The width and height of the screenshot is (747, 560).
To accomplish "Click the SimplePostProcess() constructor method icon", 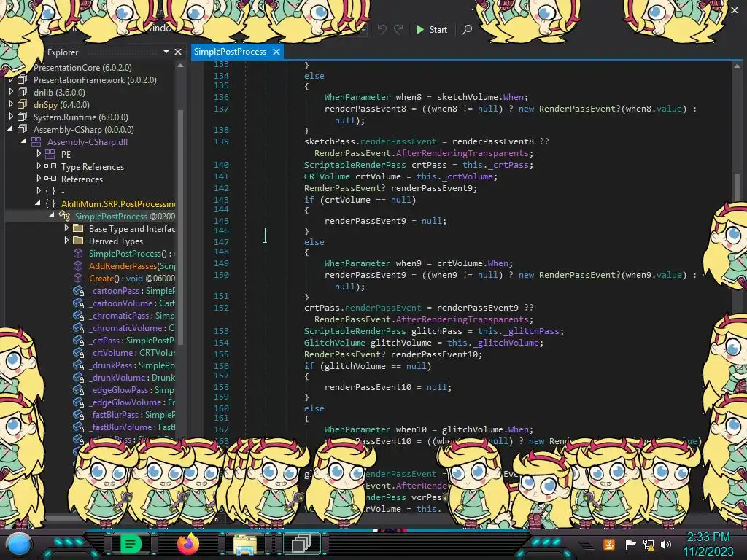I will click(78, 253).
